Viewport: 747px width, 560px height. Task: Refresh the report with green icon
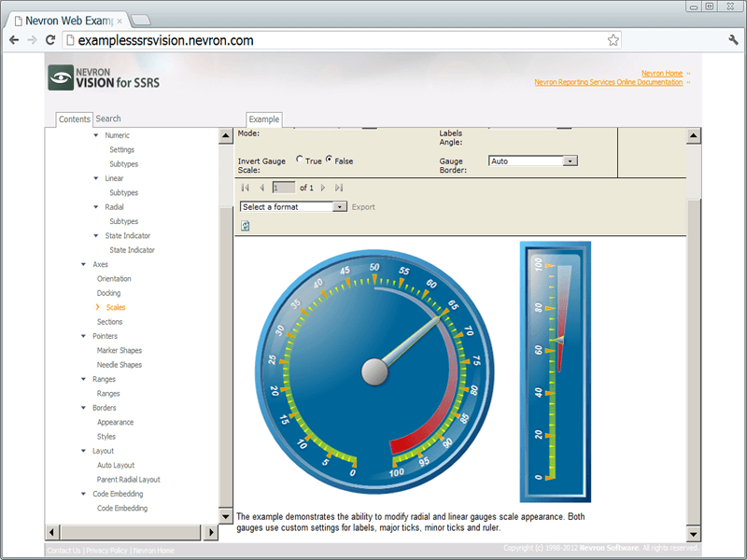[245, 225]
